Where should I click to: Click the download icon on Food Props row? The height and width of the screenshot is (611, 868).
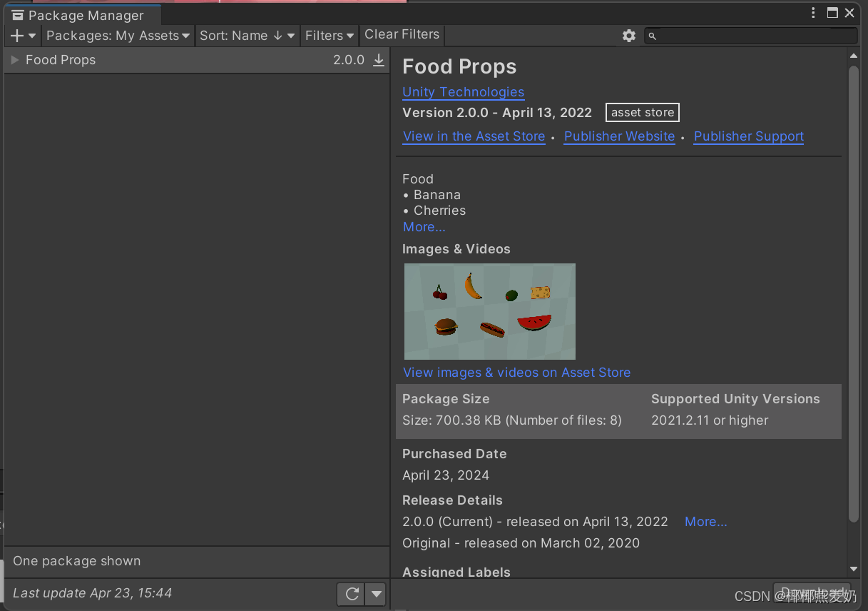pyautogui.click(x=379, y=60)
